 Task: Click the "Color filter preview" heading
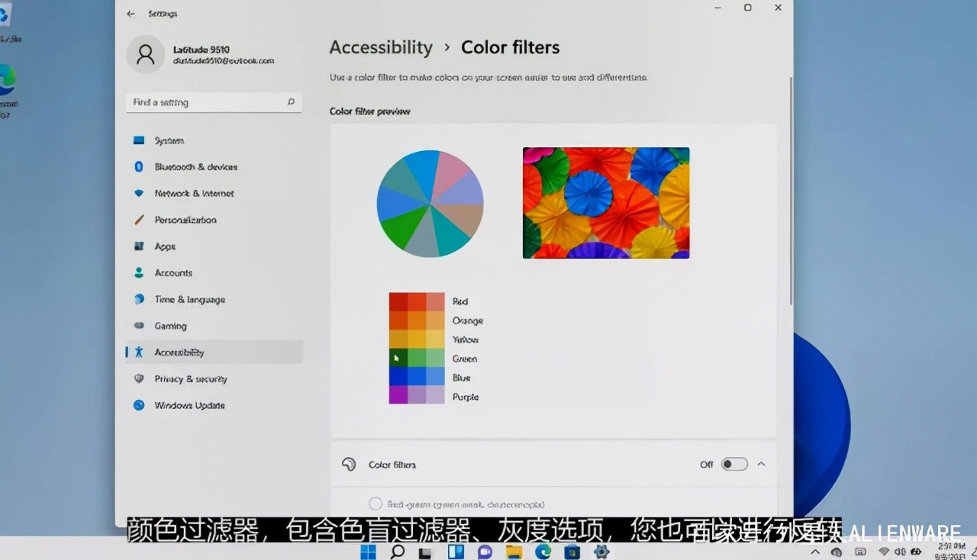pos(370,111)
